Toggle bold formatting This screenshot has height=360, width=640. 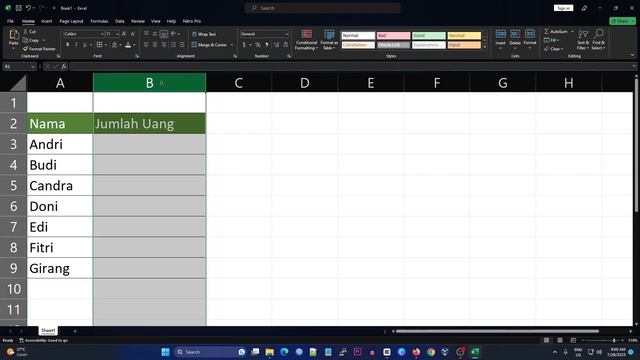click(x=67, y=44)
